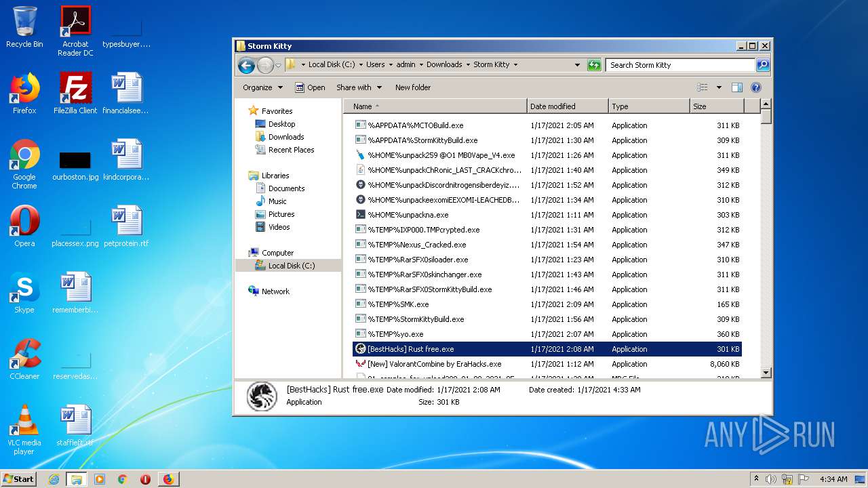Select [New] ValorantCombine by EraHacks.exe

pyautogui.click(x=547, y=364)
